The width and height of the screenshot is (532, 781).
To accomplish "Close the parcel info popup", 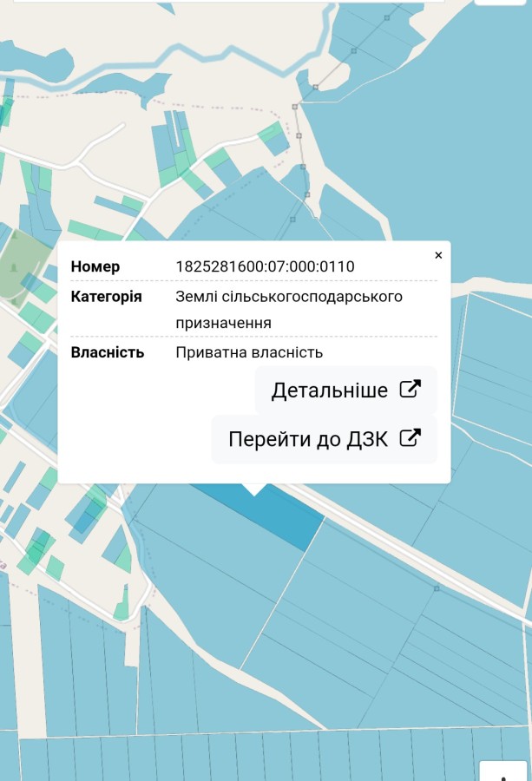I will pos(438,255).
